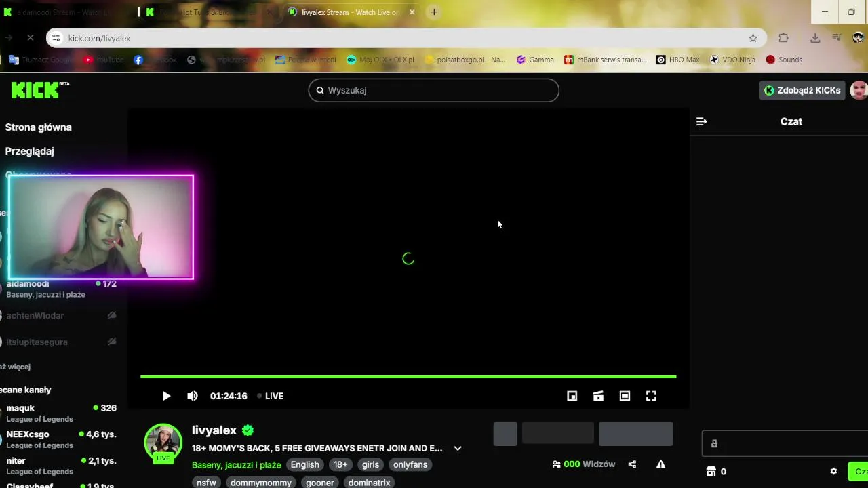Open the Kick user avatar menu
868x488 pixels.
tap(859, 90)
